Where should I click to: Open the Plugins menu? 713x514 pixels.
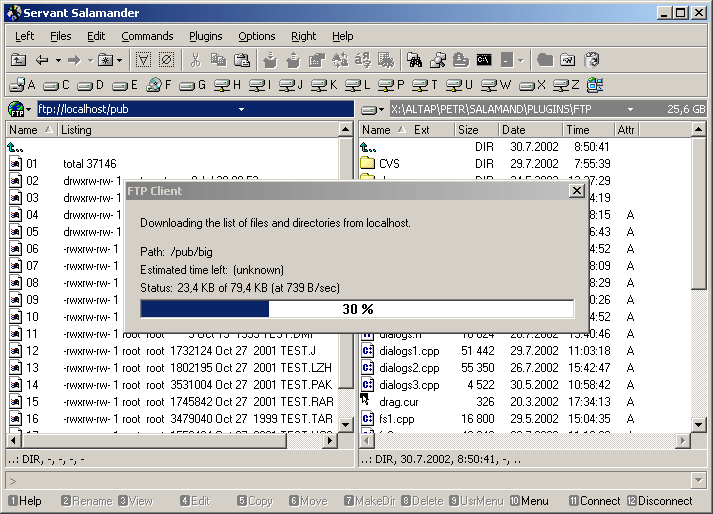click(206, 36)
